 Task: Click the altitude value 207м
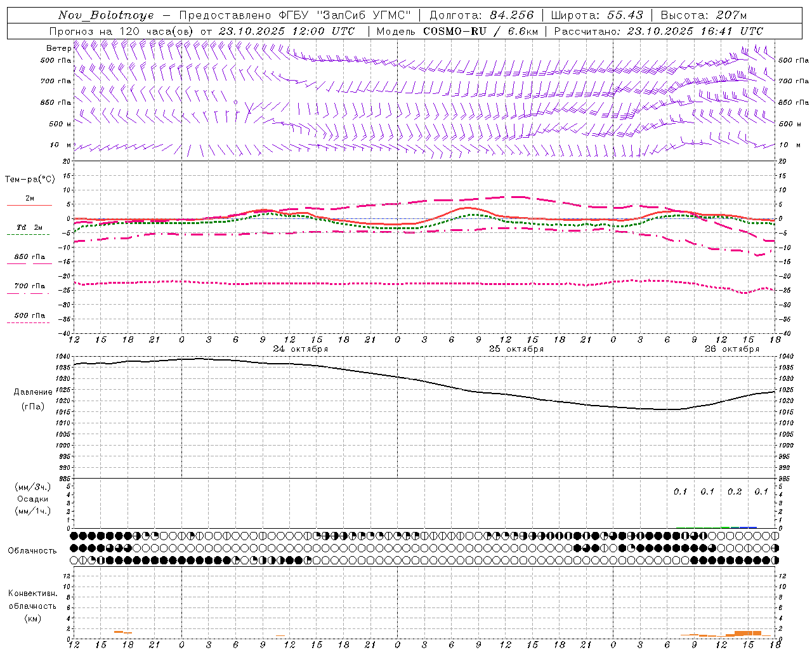pos(731,15)
